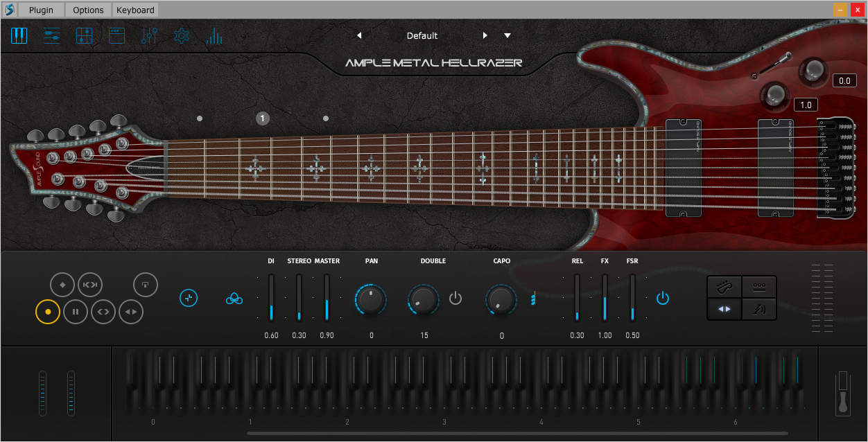The width and height of the screenshot is (868, 442).
Task: Open the grid pad panel icon
Action: point(85,35)
